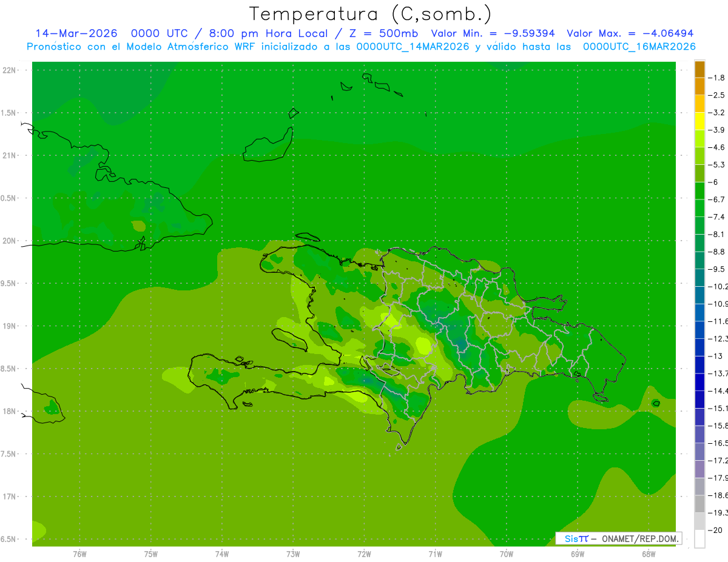Click the olive swatch between -5.3 and -6

pyautogui.click(x=699, y=173)
